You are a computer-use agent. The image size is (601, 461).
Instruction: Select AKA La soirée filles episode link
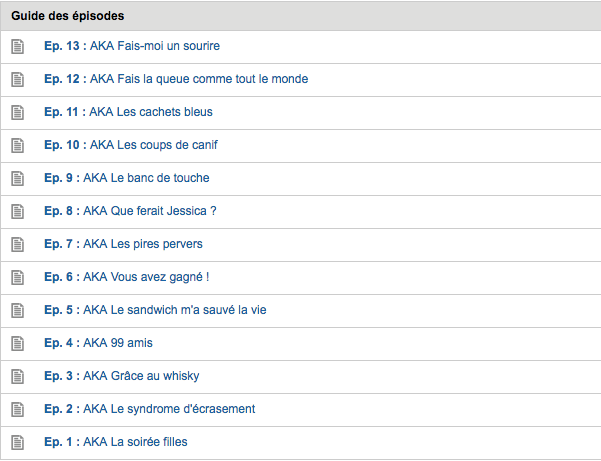[115, 442]
